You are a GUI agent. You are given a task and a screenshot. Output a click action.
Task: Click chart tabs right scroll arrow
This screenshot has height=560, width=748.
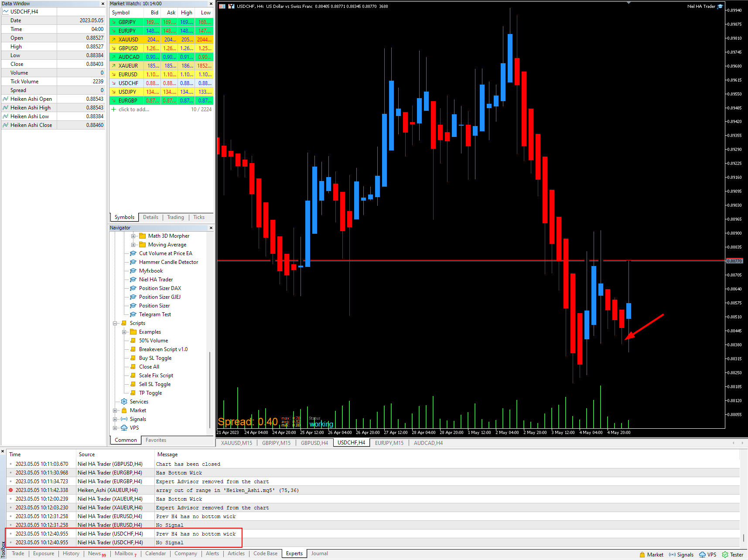742,443
